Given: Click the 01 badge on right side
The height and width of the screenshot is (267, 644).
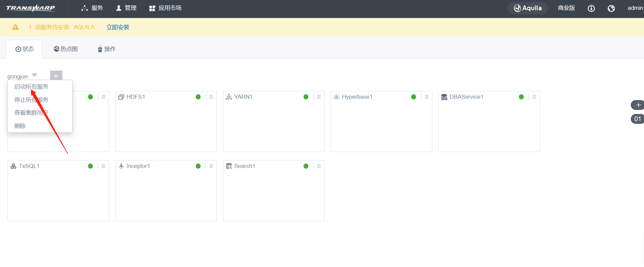Looking at the screenshot, I should (x=637, y=119).
